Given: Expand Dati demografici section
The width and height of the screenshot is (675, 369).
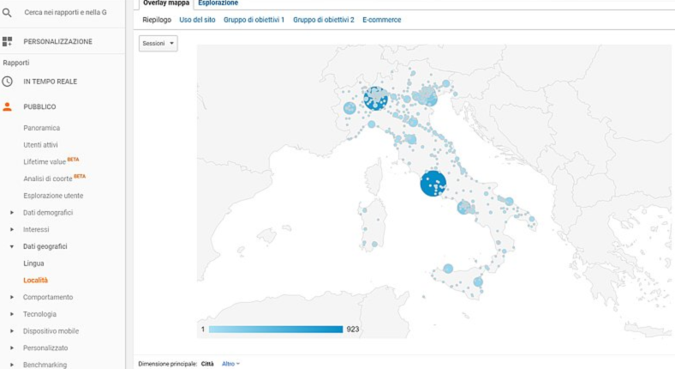Looking at the screenshot, I should tap(12, 212).
